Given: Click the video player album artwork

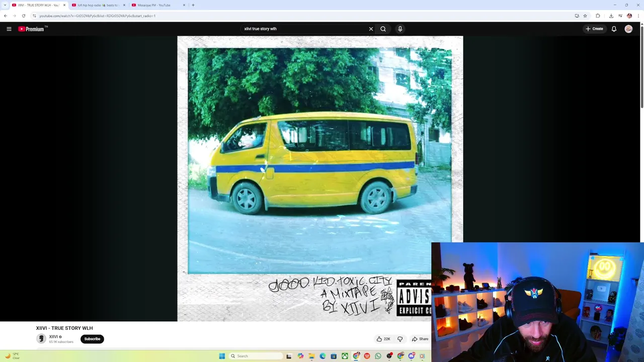Looking at the screenshot, I should pyautogui.click(x=320, y=178).
